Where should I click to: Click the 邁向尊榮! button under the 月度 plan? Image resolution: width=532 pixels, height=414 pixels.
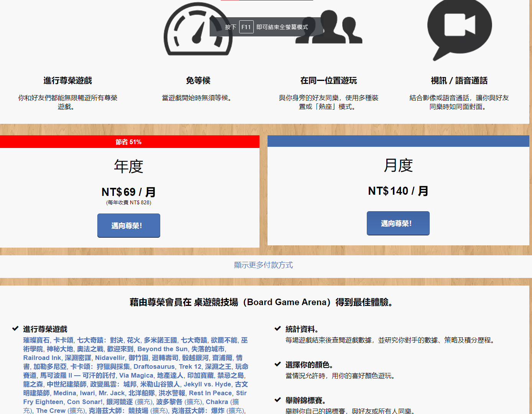tap(398, 223)
